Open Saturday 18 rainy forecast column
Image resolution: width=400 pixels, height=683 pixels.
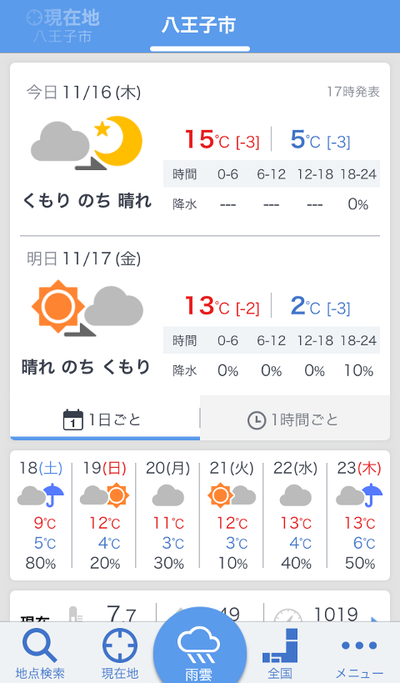point(41,515)
